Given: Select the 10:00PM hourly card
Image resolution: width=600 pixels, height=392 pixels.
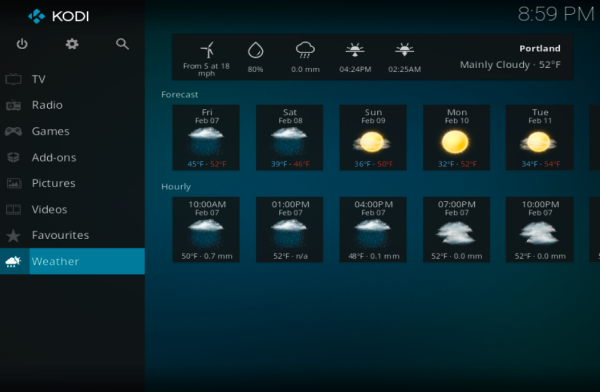Looking at the screenshot, I should click(540, 230).
